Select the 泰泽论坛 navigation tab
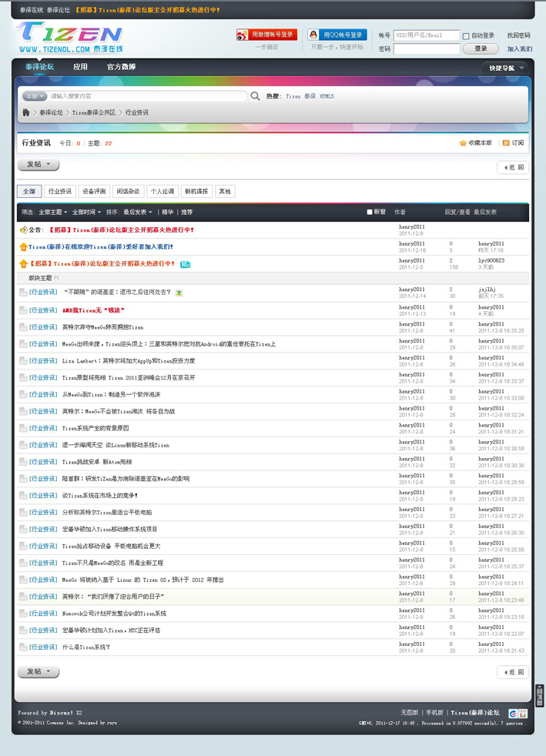546x756 pixels. 39,67
